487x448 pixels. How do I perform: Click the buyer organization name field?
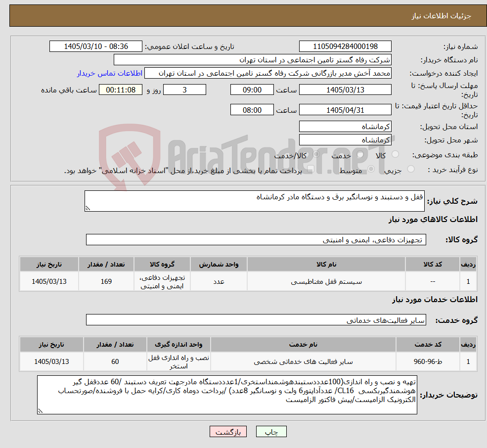pos(253,60)
